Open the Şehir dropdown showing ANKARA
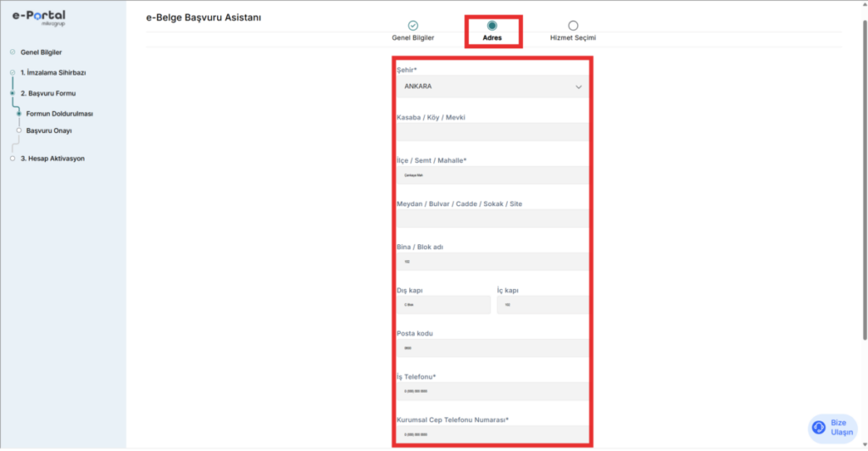868x451 pixels. 492,86
